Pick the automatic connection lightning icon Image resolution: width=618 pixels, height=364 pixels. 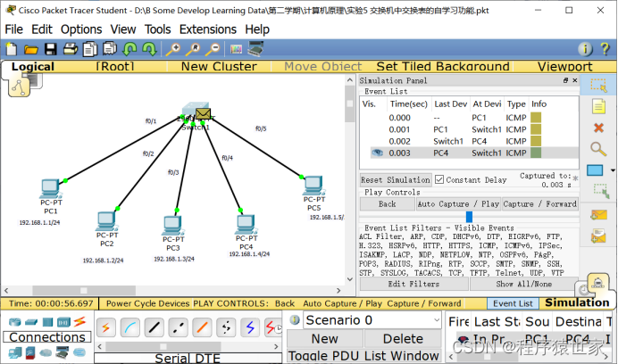pos(105,327)
